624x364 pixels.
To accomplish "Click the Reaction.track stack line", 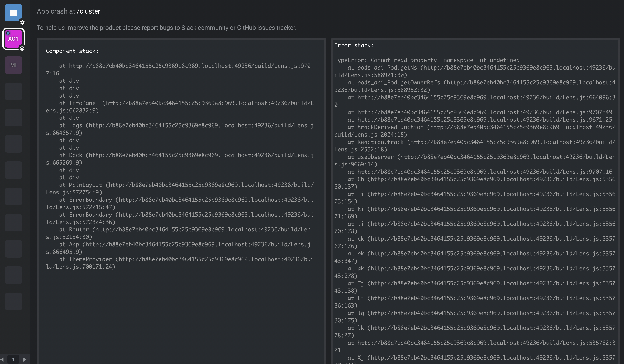I will [x=475, y=146].
